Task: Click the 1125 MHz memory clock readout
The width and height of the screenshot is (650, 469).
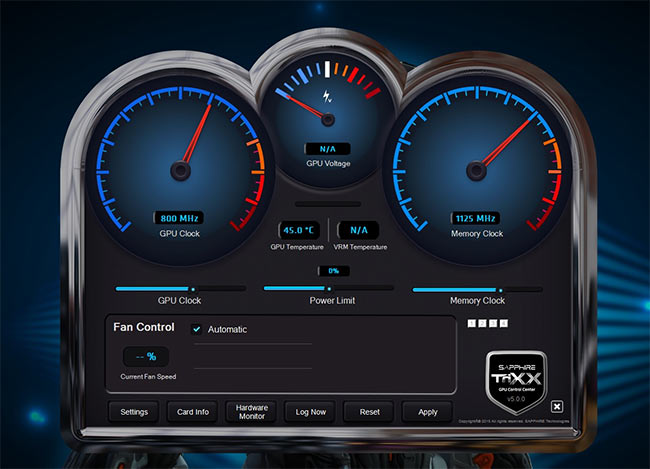Action: (x=476, y=218)
